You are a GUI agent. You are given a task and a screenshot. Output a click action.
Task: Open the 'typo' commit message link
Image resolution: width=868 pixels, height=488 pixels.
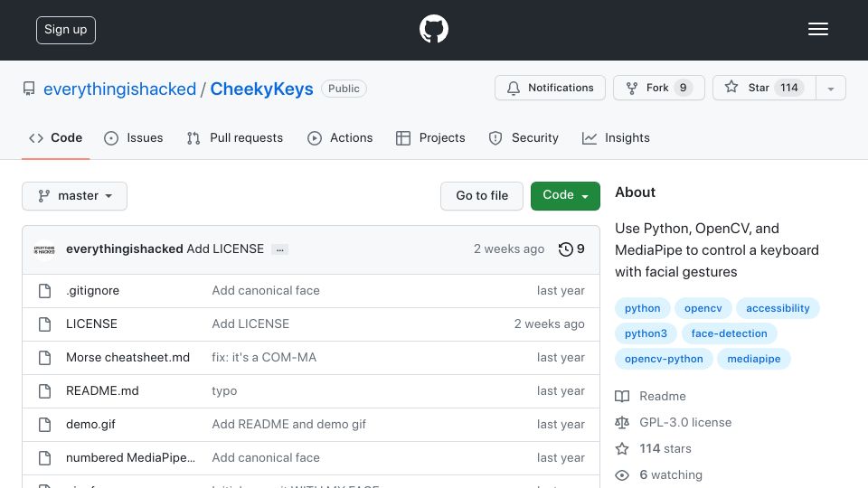[x=224, y=390]
